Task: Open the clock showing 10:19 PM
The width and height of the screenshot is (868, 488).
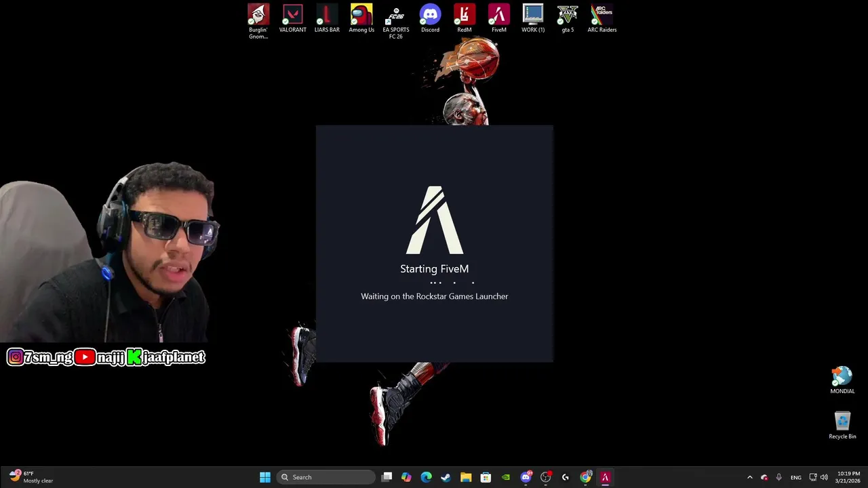Action: tap(848, 477)
